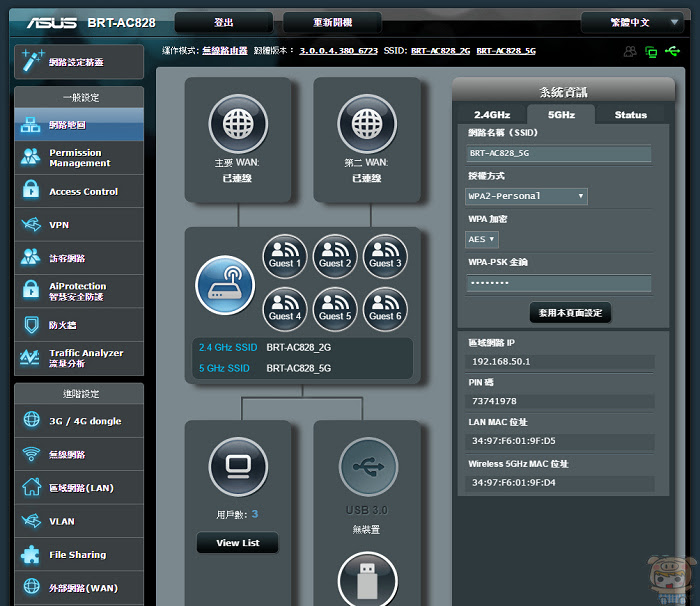Open the LAN (區域網路) house icon

(31, 487)
